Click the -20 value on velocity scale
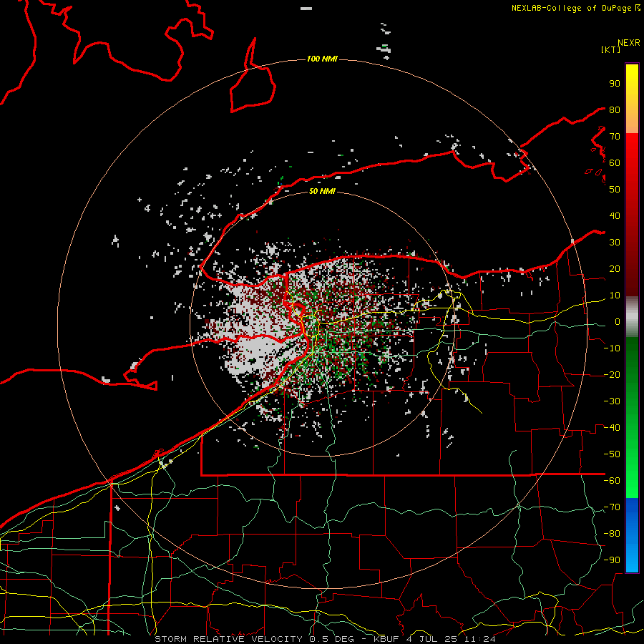This screenshot has height=644, width=644. pos(612,374)
